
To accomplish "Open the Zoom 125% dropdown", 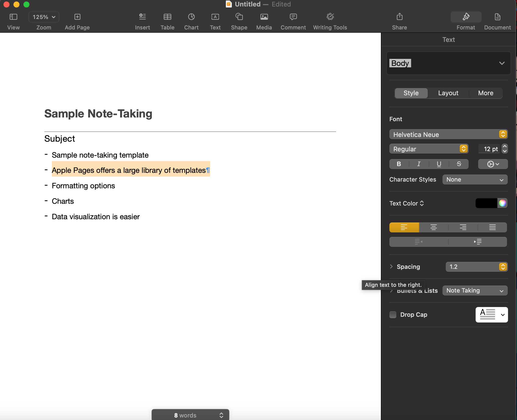I will point(44,17).
